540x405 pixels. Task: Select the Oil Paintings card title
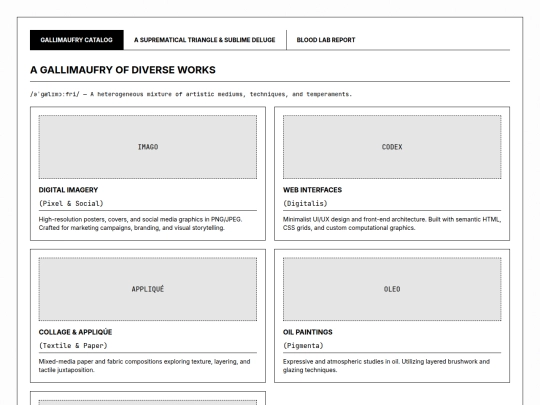point(308,332)
